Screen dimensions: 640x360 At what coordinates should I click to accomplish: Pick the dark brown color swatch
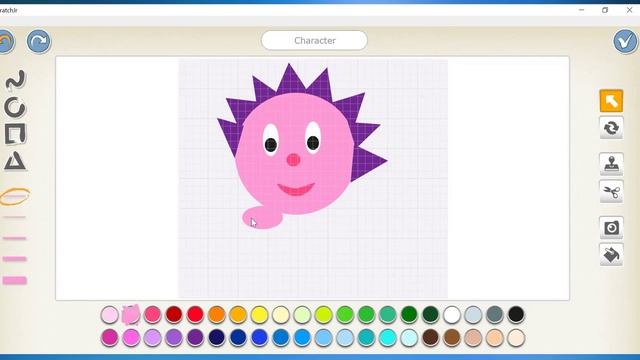click(431, 338)
